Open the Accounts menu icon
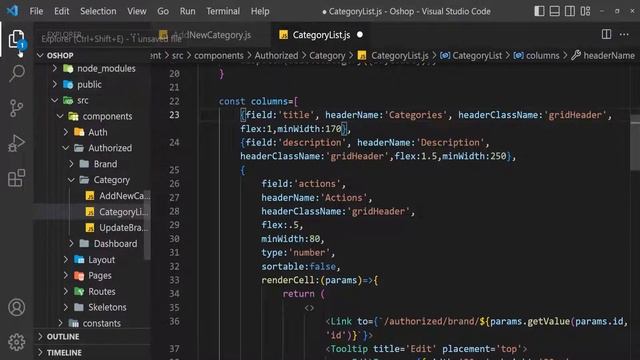 coord(16,307)
